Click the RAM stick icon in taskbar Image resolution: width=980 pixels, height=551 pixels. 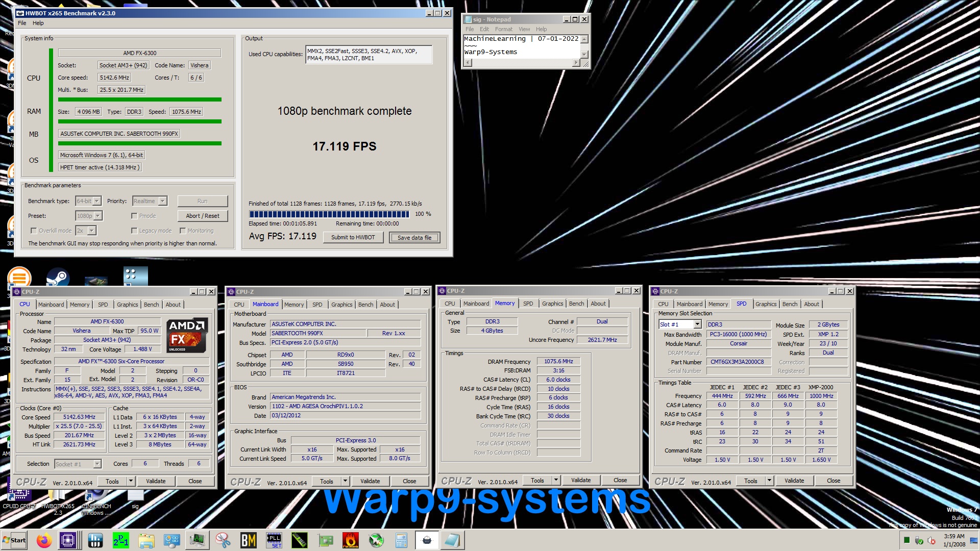click(x=300, y=540)
